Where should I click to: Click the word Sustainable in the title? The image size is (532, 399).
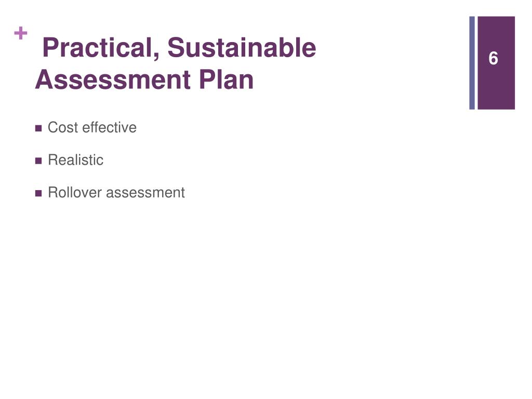(242, 47)
